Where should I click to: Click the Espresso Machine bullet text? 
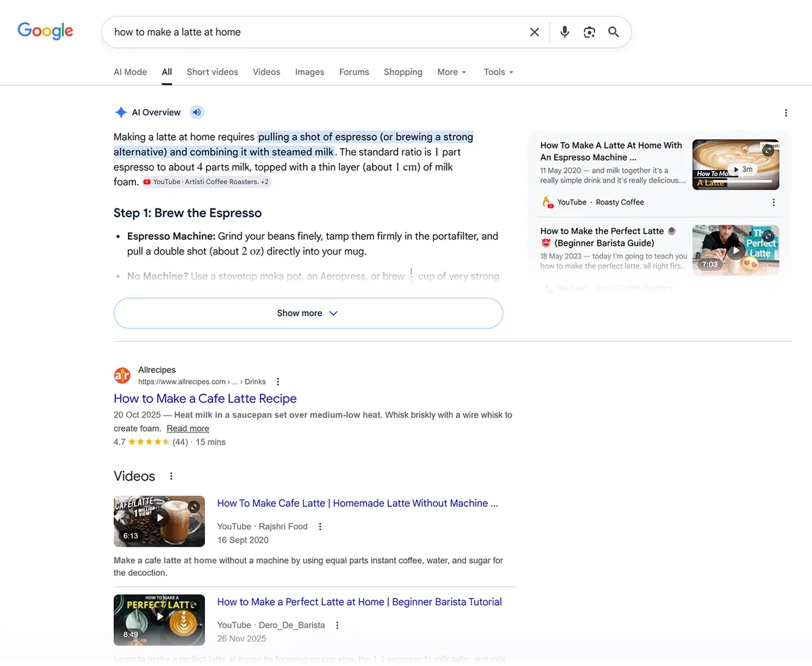tap(313, 244)
